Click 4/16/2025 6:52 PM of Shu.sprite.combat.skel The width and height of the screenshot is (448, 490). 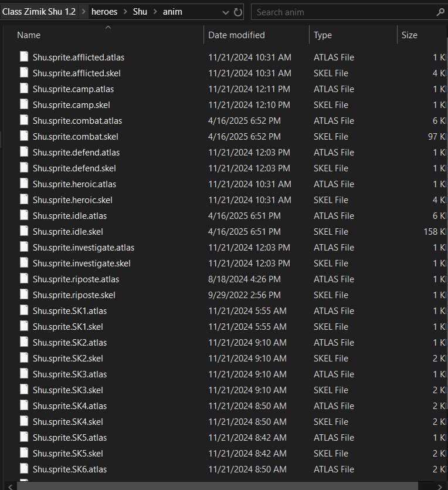coord(245,137)
